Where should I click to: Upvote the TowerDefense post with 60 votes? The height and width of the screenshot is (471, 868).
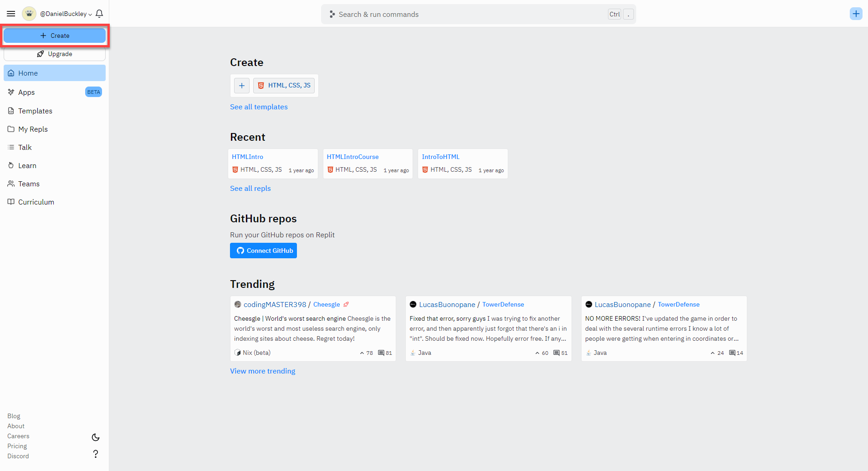coord(541,353)
